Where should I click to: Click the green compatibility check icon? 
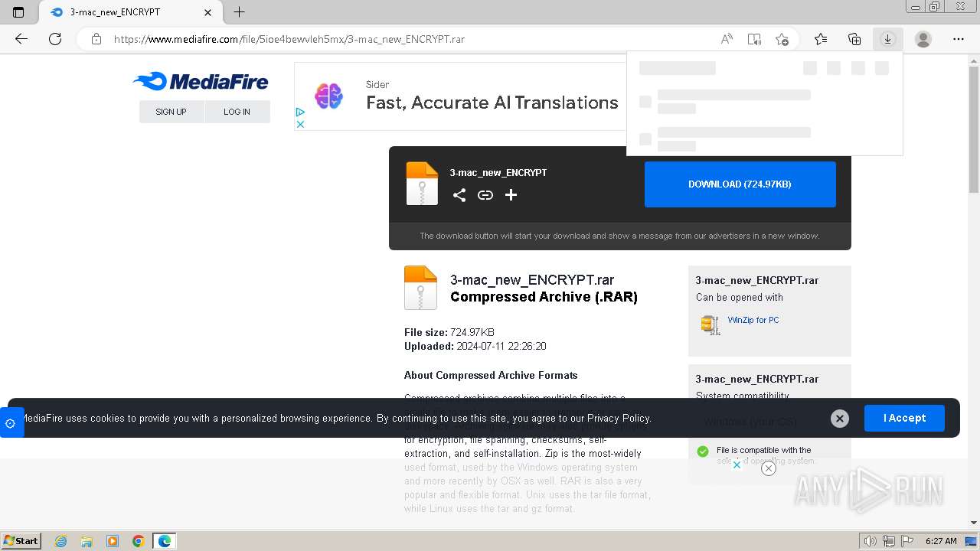coord(703,452)
